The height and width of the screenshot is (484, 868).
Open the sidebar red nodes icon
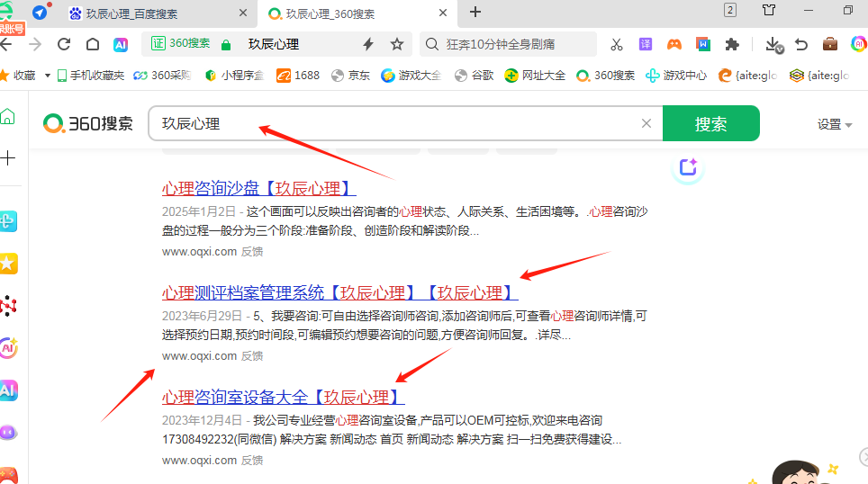[8, 305]
